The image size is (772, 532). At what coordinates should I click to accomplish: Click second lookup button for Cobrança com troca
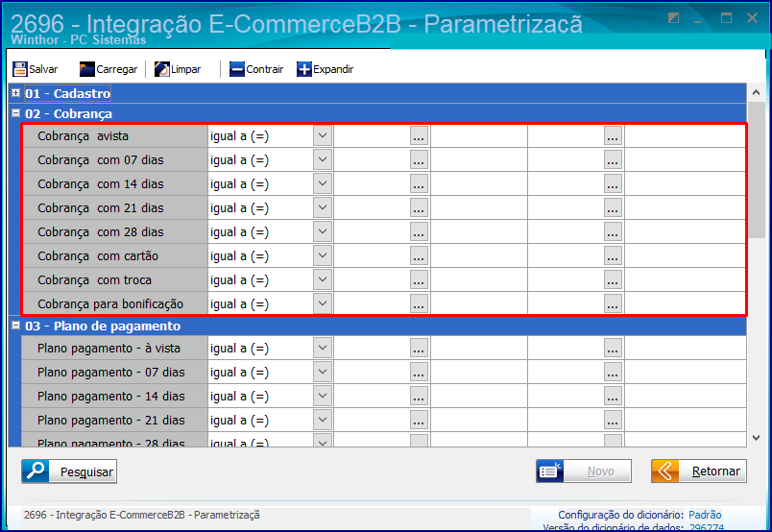click(x=613, y=279)
